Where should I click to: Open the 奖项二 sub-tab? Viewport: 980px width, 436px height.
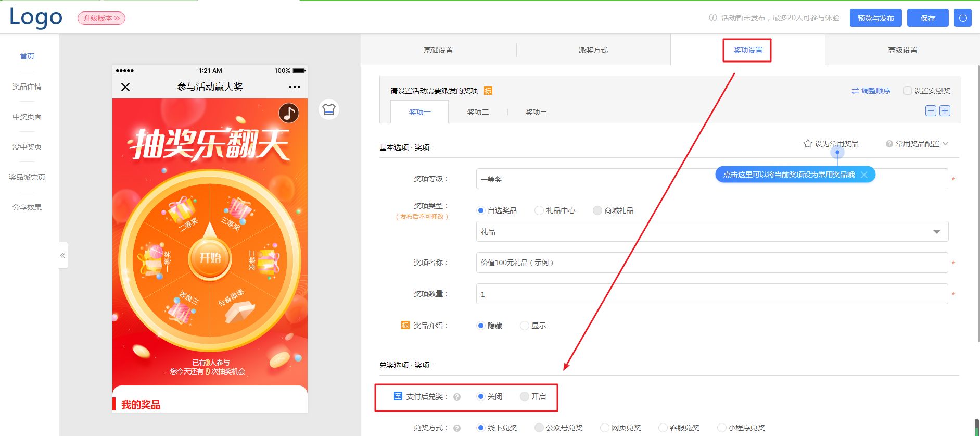click(478, 112)
